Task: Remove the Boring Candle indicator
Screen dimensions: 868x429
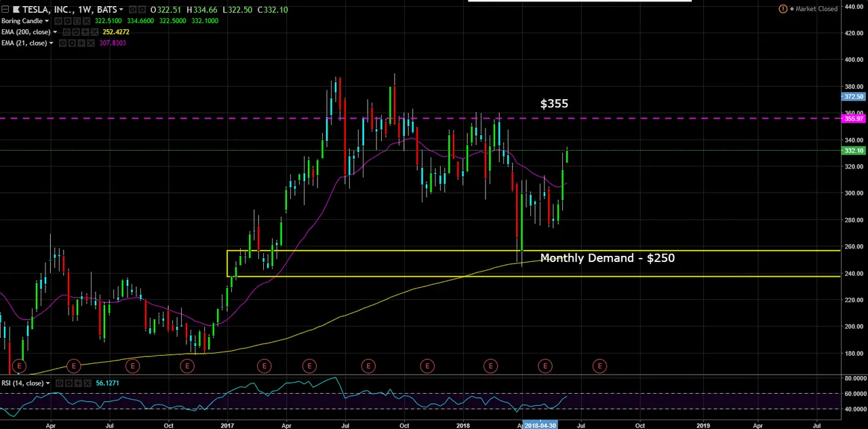Action: 86,21
